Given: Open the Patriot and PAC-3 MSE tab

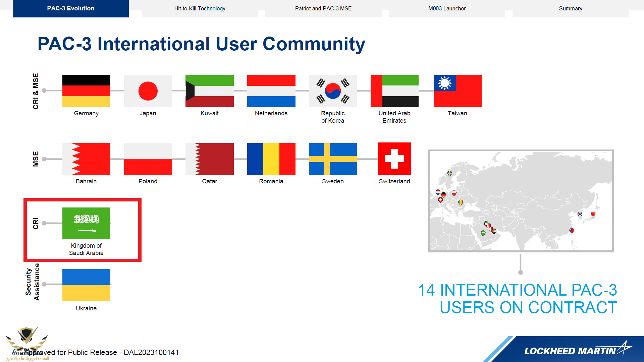Looking at the screenshot, I should click(323, 9).
